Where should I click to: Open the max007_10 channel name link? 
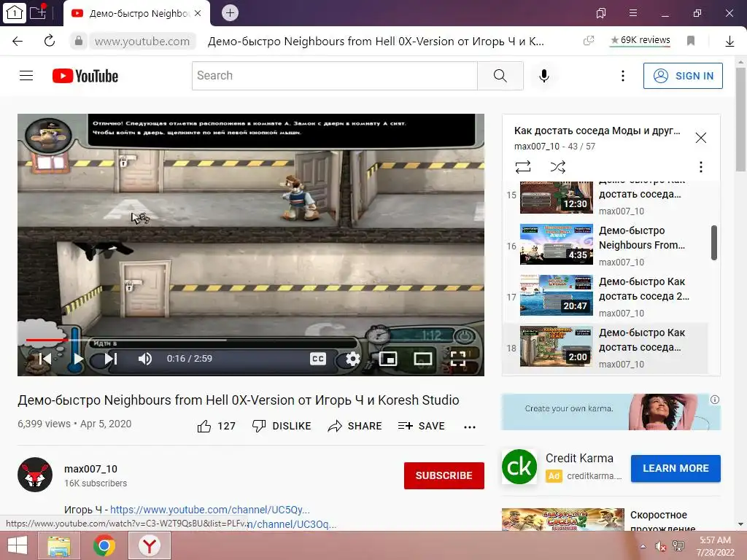point(90,469)
